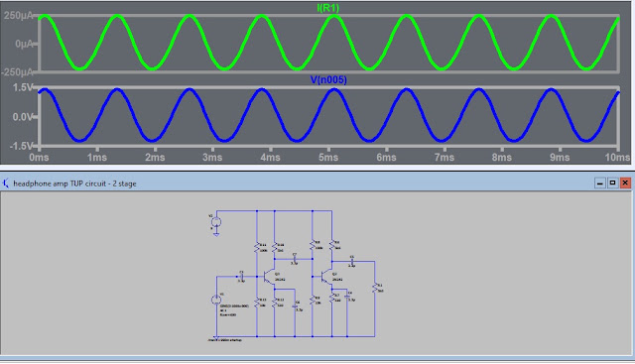Click the SINE source parameters text

pos(234,306)
